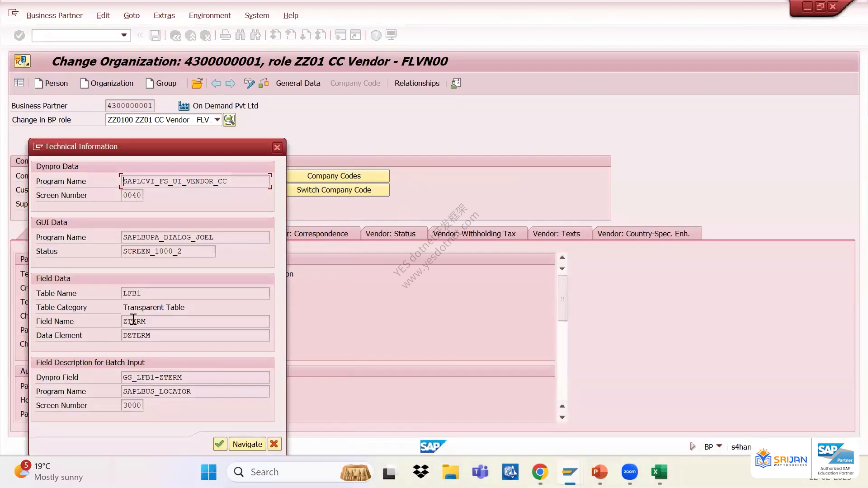868x488 pixels.
Task: Expand the Change in BP role dropdown
Action: point(217,120)
